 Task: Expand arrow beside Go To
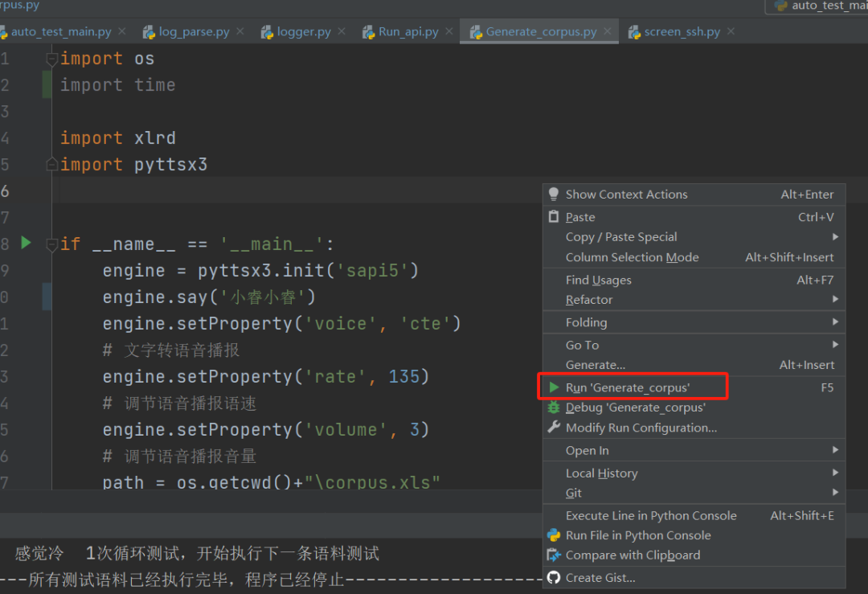[x=835, y=344]
